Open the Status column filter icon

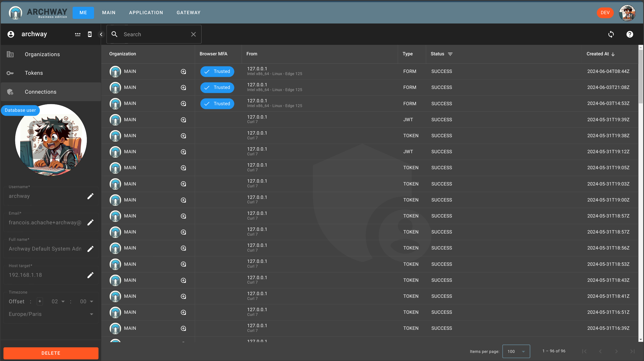pos(450,54)
